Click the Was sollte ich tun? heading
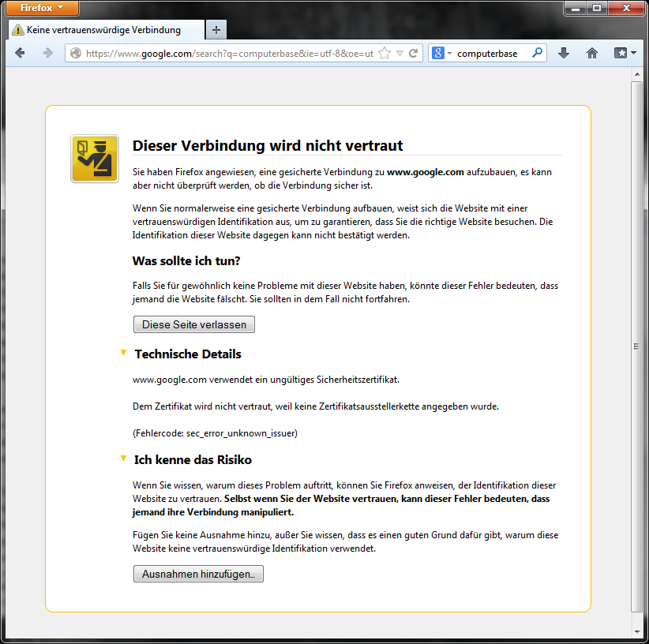The height and width of the screenshot is (644, 649). [x=186, y=261]
